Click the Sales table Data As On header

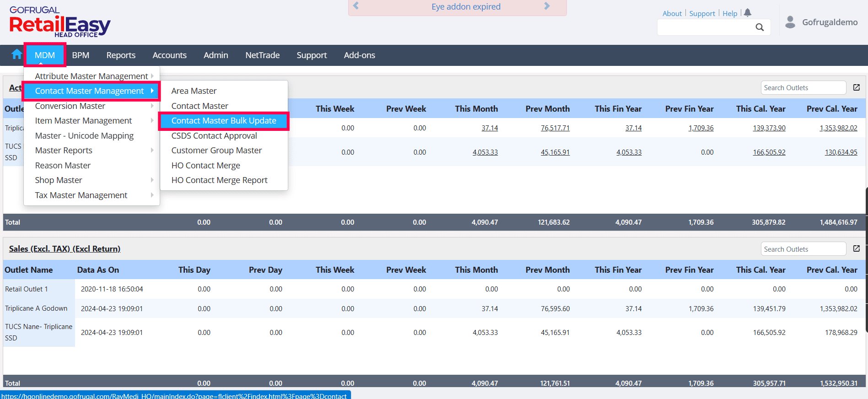(x=98, y=270)
